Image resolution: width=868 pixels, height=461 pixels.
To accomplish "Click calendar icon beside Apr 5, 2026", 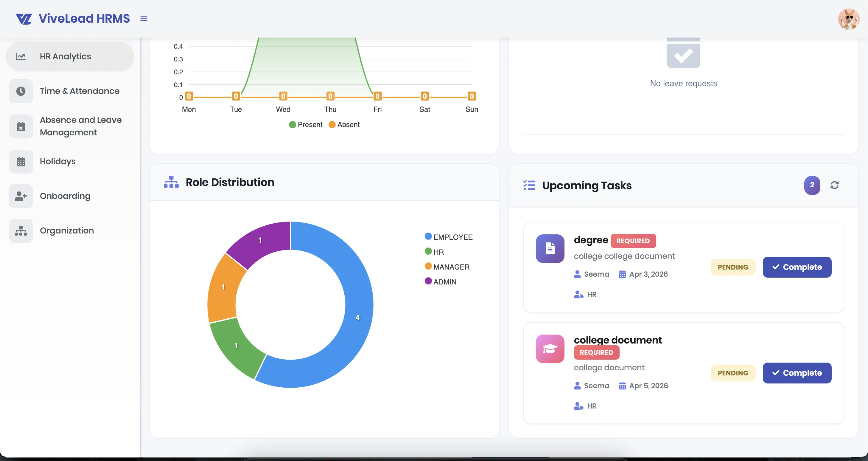I will pos(622,386).
